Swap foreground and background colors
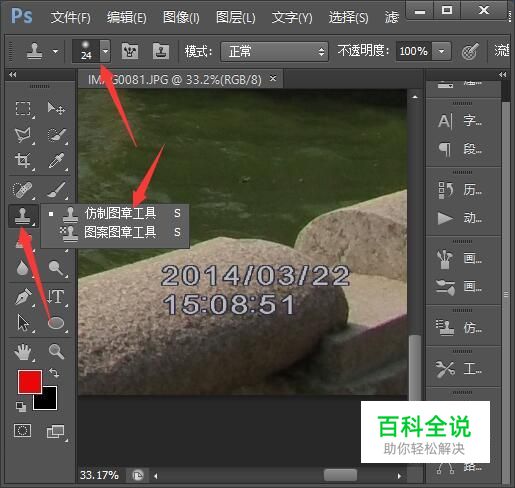This screenshot has width=515, height=488. click(x=54, y=373)
